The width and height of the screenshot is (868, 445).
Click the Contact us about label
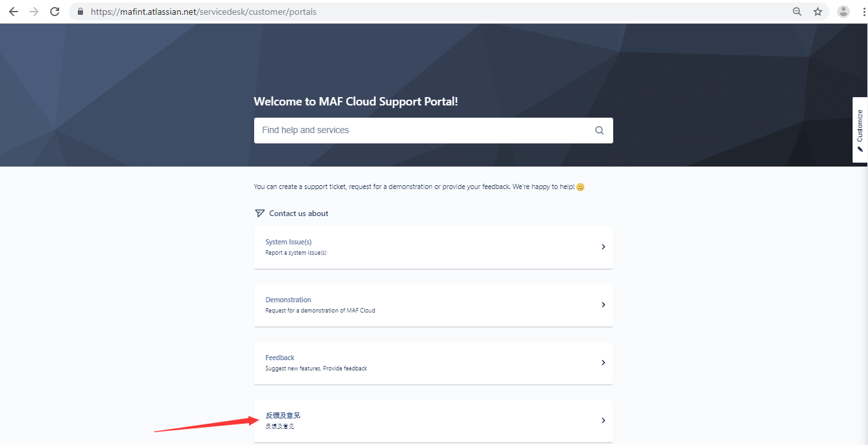tap(299, 213)
